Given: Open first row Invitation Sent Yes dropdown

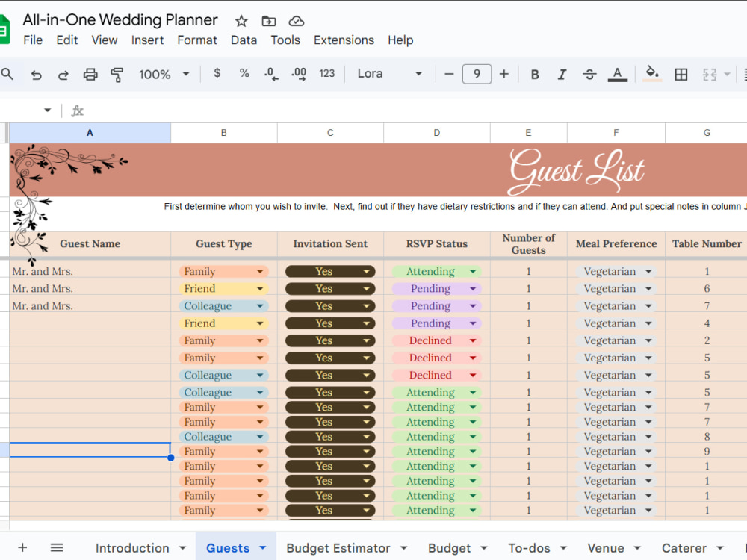Looking at the screenshot, I should click(x=366, y=272).
